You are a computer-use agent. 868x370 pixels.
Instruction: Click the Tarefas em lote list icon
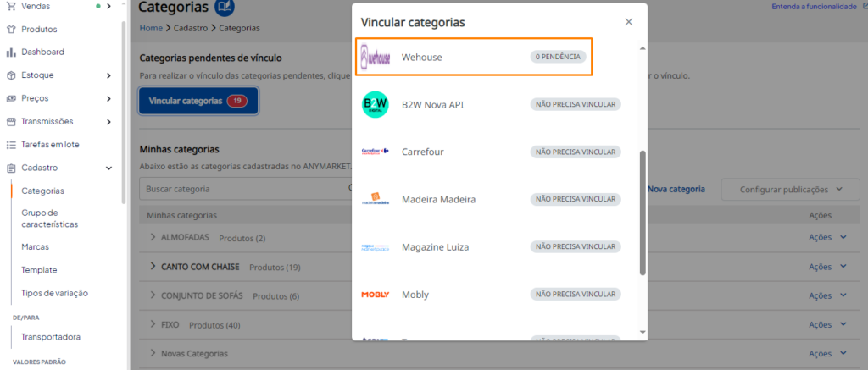coord(11,145)
